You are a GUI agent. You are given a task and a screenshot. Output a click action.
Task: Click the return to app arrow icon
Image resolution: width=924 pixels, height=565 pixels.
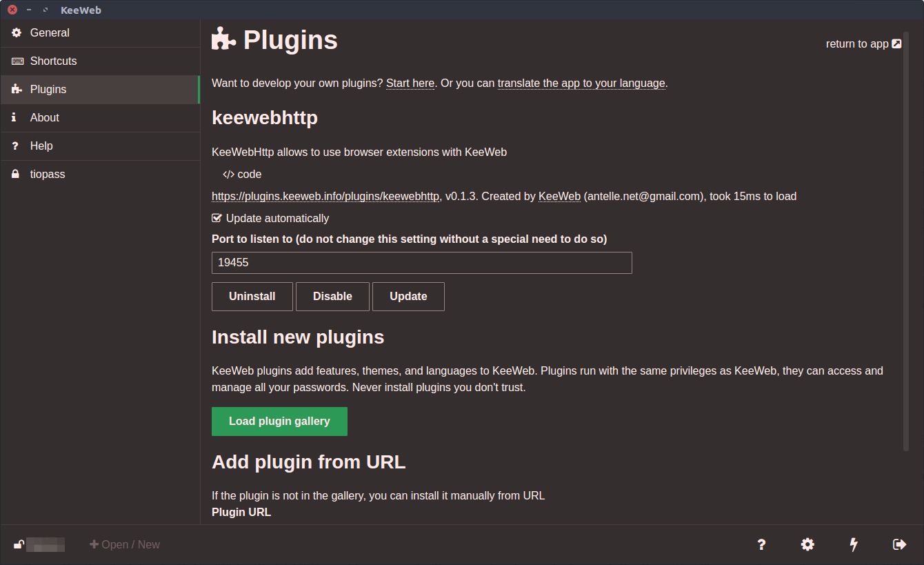(x=896, y=43)
